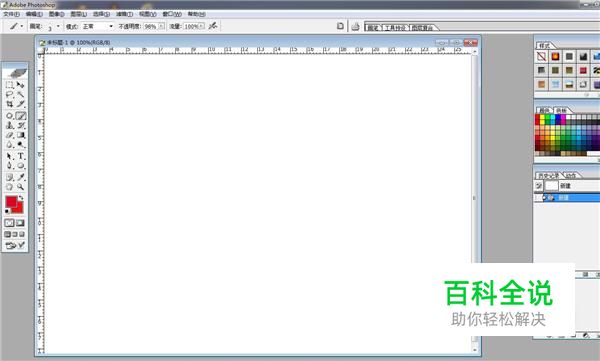Open the tool preset picker arrow
600x361 pixels.
coord(22,26)
